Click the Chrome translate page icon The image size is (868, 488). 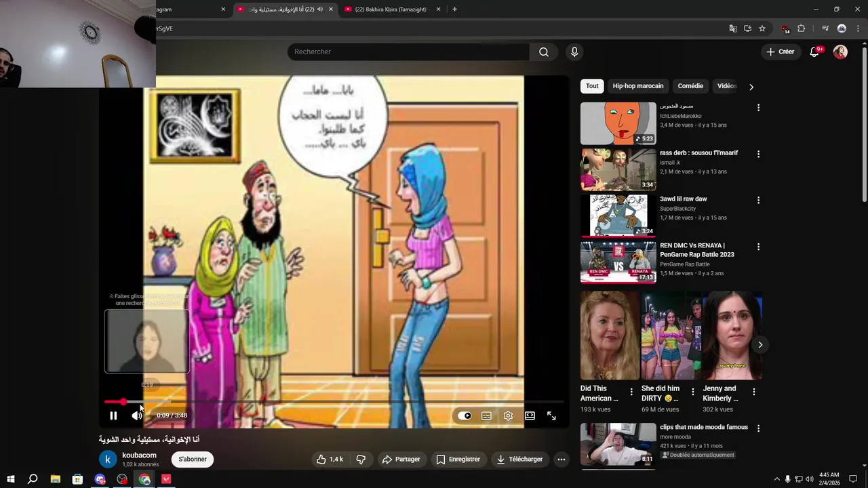tap(733, 28)
